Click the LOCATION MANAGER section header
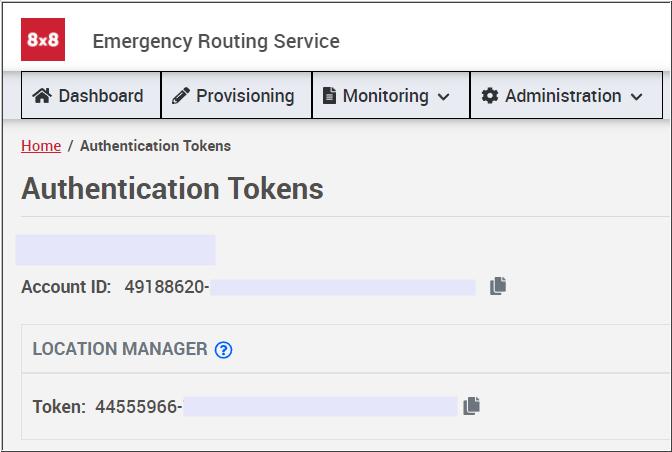 click(x=120, y=349)
